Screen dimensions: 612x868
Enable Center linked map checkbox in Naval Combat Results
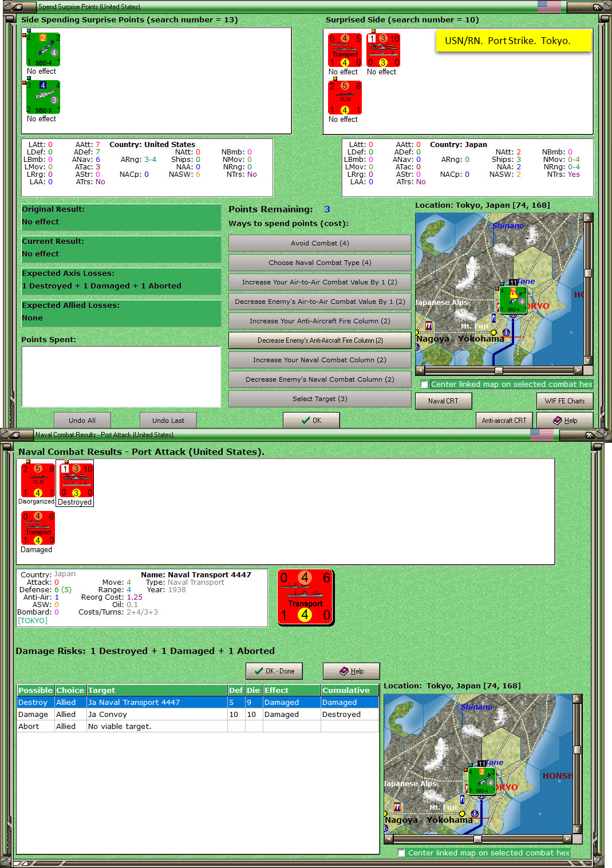401,853
